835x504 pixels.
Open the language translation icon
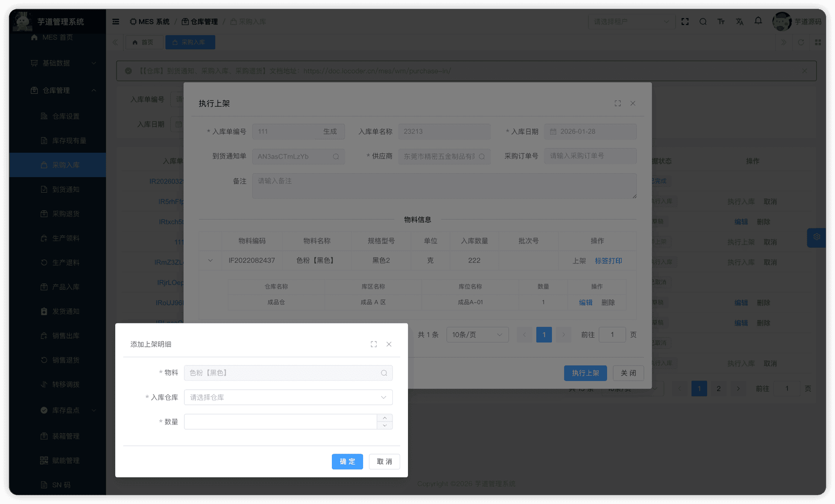coord(739,22)
